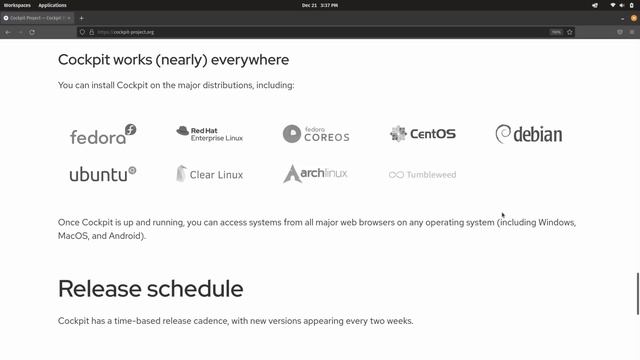Click the battery power icon
Viewport: 640px width, 360px height.
(x=631, y=5)
